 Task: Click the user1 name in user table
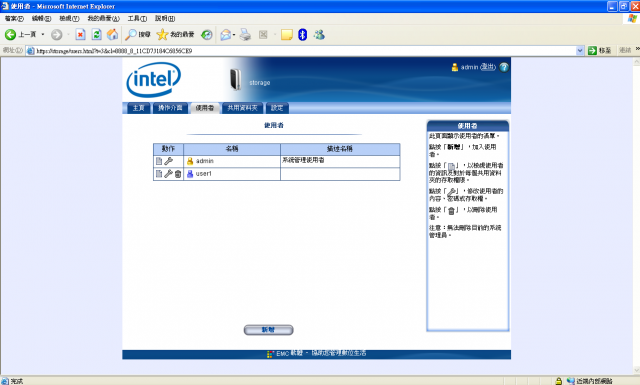click(x=204, y=174)
